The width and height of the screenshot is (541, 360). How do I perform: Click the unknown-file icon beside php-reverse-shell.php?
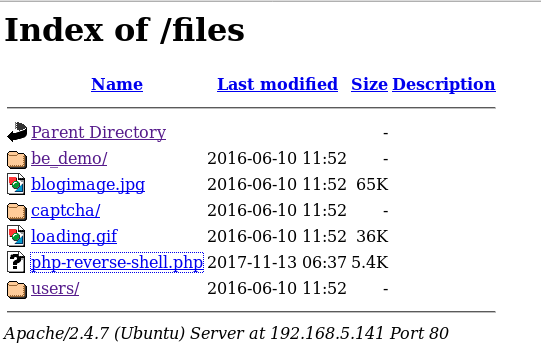point(16,262)
